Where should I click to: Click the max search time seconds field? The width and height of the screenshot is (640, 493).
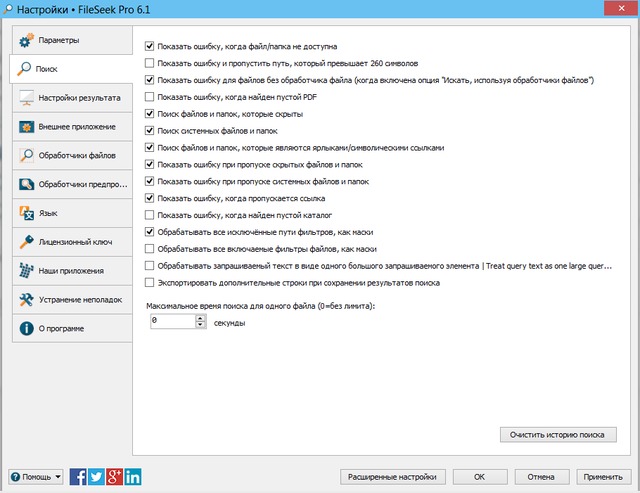pos(173,321)
